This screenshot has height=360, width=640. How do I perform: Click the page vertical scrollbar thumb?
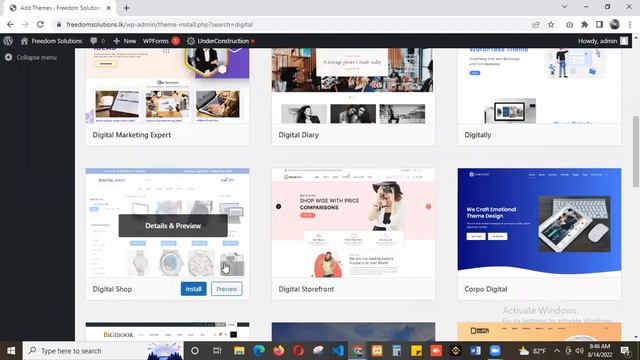coord(636,151)
